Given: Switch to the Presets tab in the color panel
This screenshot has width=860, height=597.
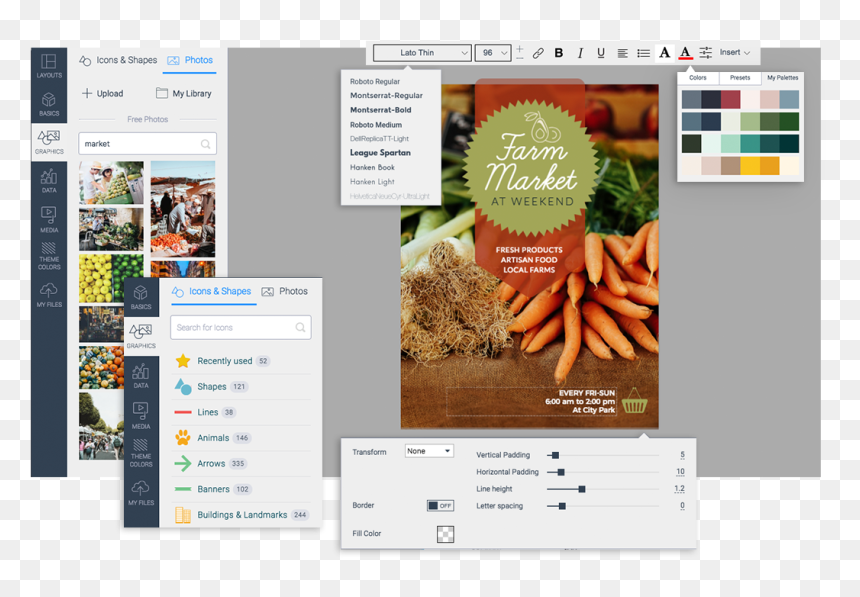Looking at the screenshot, I should click(740, 78).
